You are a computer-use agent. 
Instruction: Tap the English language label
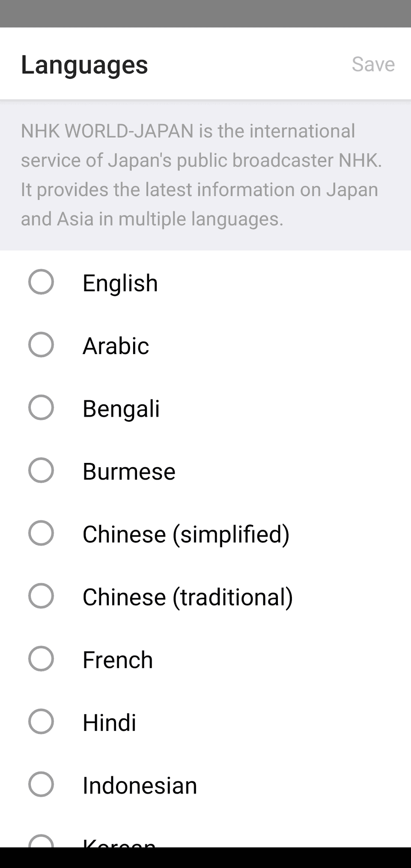pyautogui.click(x=120, y=283)
